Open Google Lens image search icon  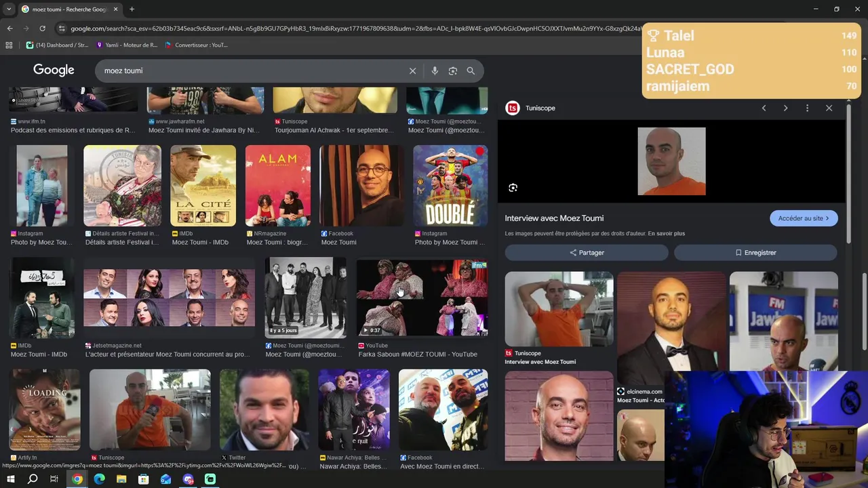click(x=453, y=70)
